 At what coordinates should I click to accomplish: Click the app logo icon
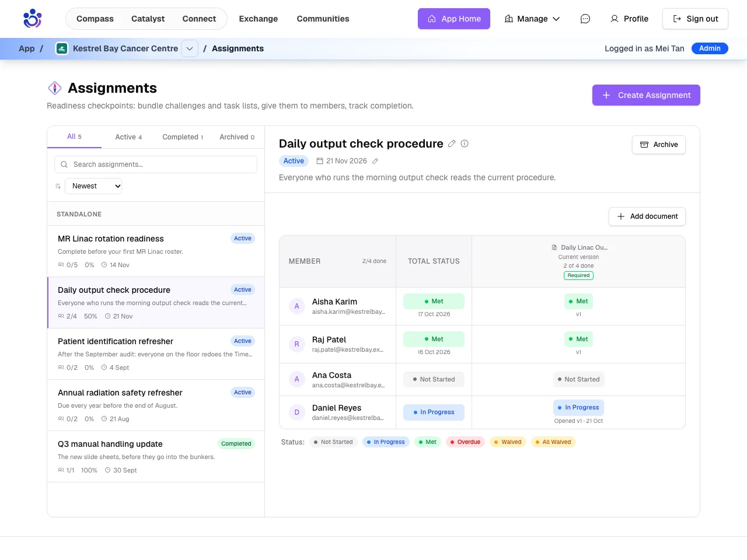coord(32,19)
